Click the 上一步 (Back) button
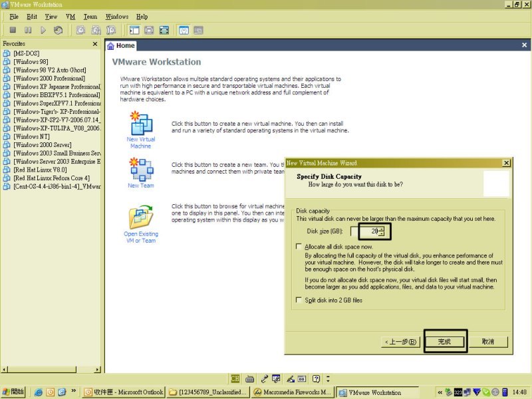 [401, 342]
